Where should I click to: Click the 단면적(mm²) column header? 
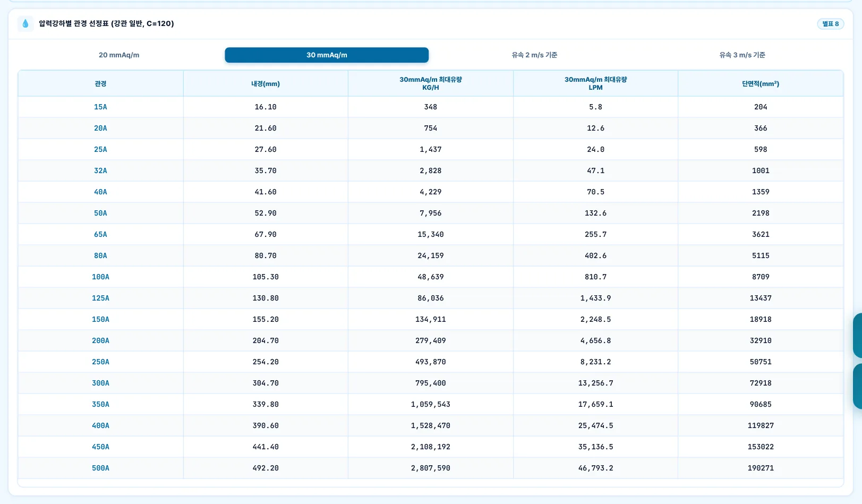pyautogui.click(x=761, y=84)
